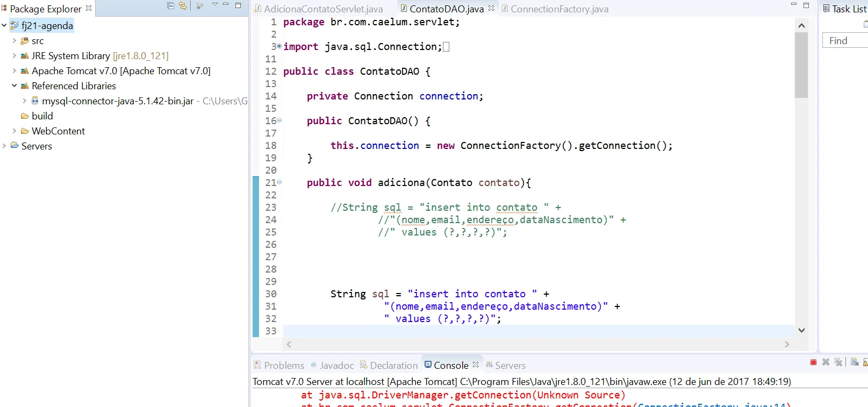This screenshot has width=868, height=407.
Task: Toggle Link with Editor in Package Explorer
Action: tap(183, 6)
